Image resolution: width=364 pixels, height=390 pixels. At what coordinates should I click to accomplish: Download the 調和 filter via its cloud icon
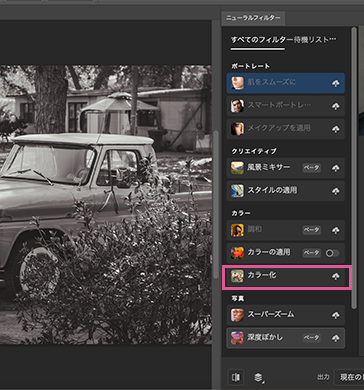coord(336,230)
